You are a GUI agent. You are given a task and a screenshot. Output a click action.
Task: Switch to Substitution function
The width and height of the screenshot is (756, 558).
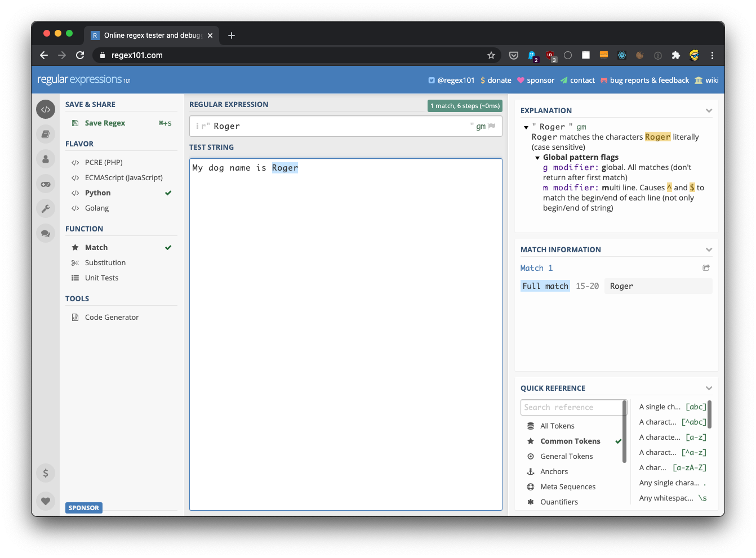(x=105, y=262)
